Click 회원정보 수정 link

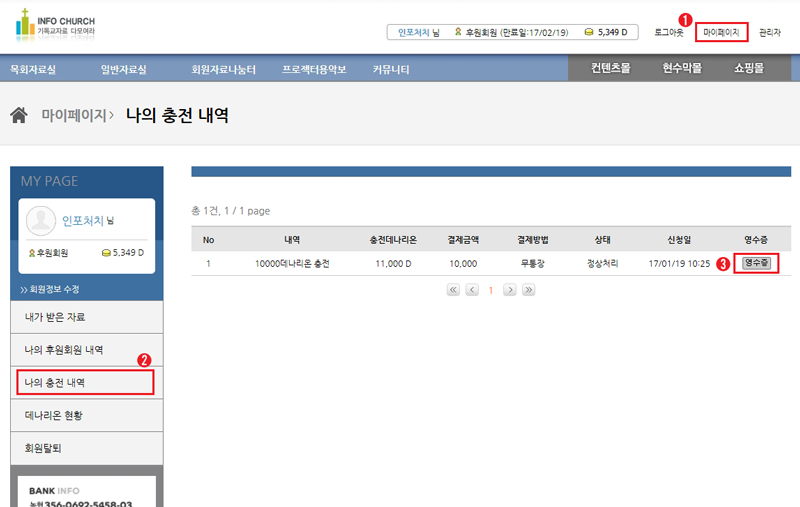click(x=51, y=289)
